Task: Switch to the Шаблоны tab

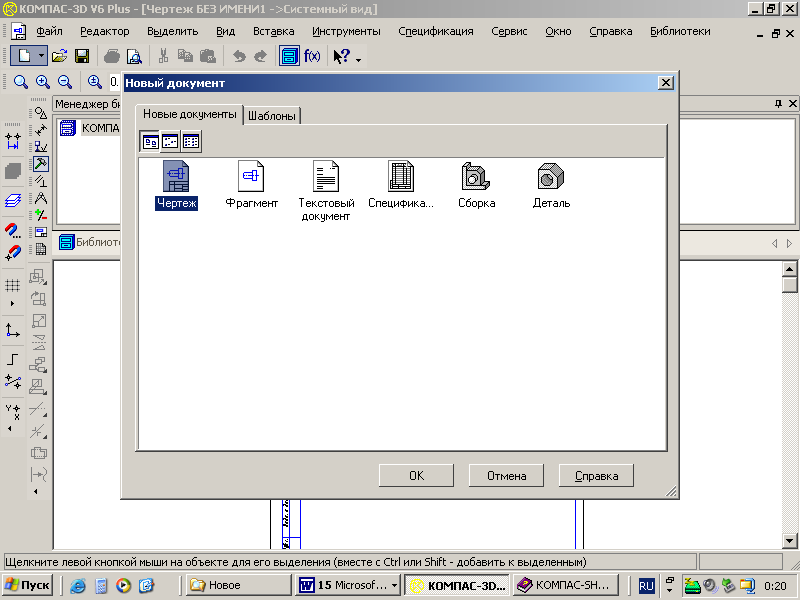Action: point(272,116)
